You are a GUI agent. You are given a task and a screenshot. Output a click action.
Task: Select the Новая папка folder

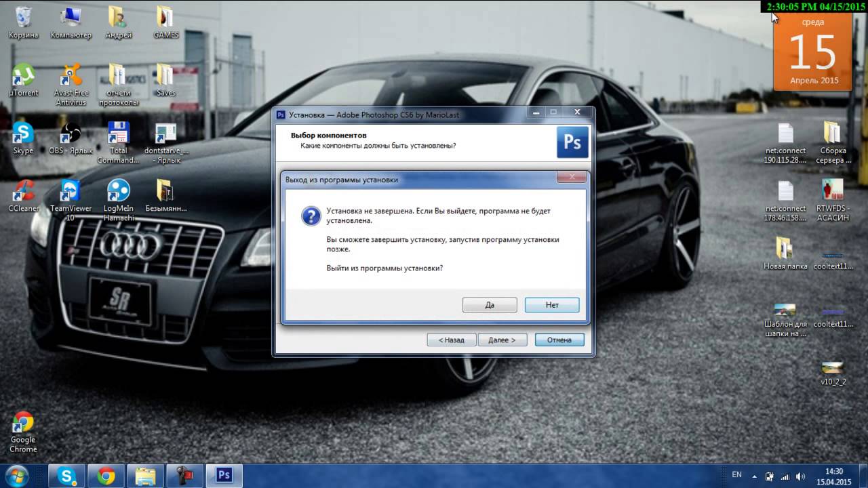[785, 253]
